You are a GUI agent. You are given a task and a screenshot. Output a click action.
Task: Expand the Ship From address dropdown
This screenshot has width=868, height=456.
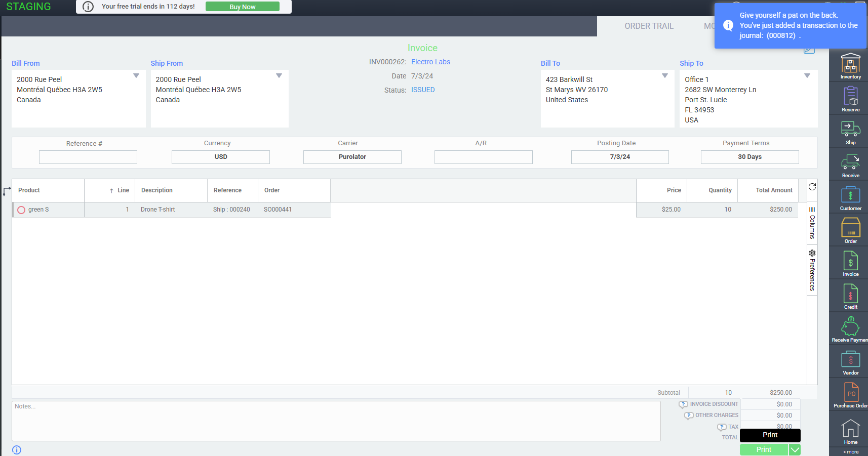click(279, 76)
